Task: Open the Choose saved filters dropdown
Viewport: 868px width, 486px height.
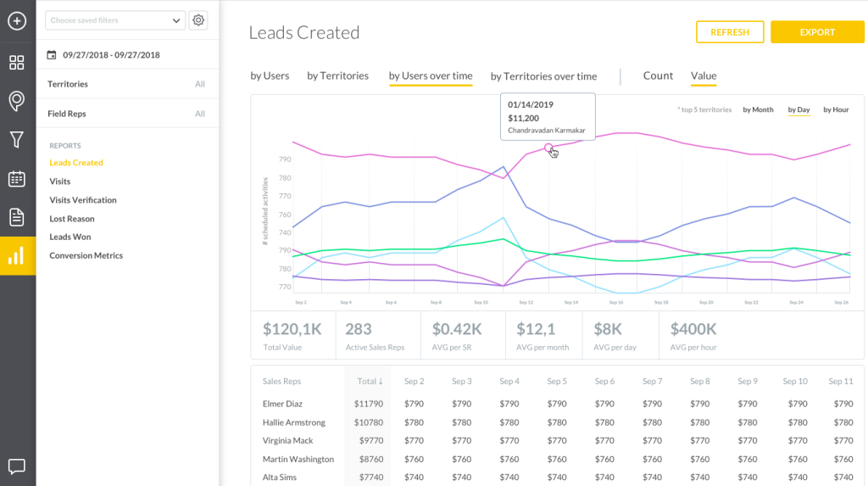Action: pyautogui.click(x=115, y=20)
